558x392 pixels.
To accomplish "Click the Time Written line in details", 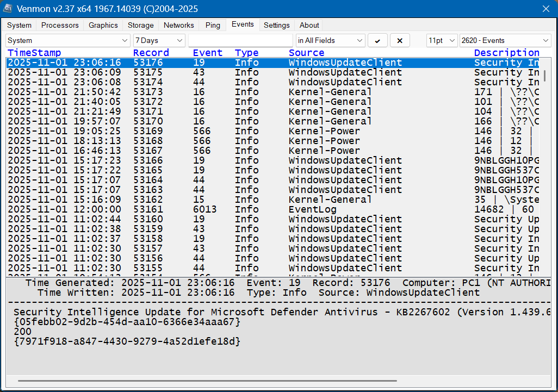I will coord(259,293).
